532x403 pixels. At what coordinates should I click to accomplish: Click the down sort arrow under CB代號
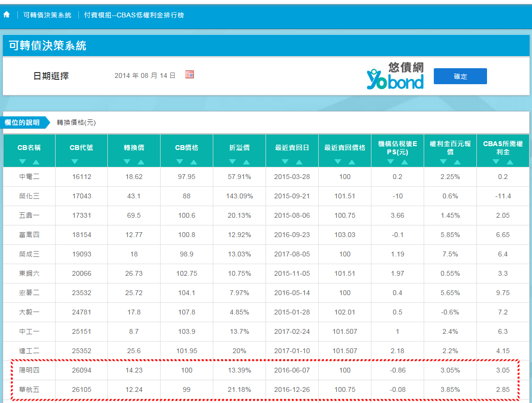[74, 162]
